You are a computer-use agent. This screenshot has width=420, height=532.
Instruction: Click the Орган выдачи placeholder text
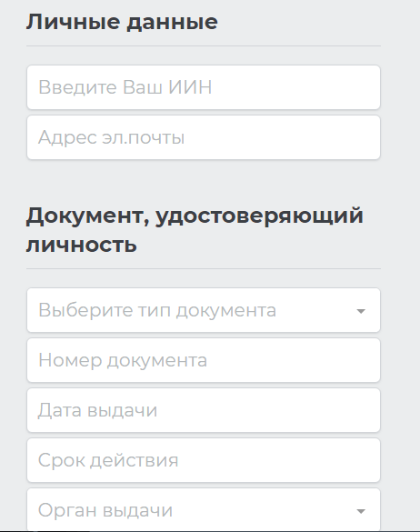[x=105, y=510]
